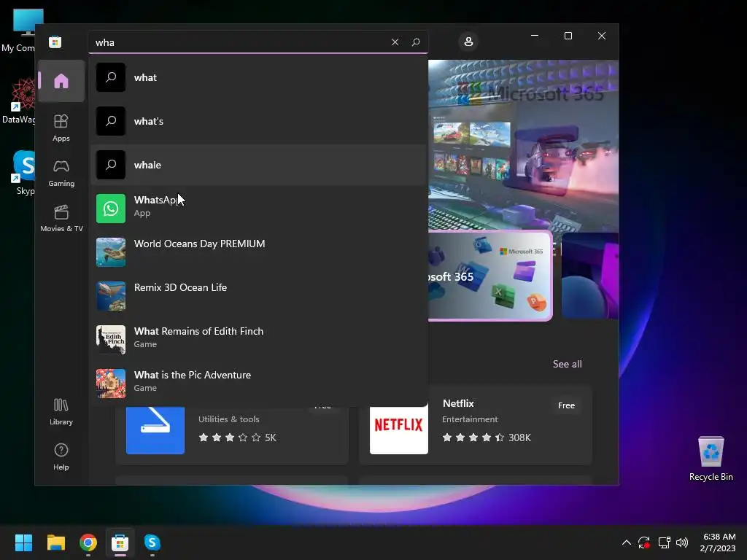Select the 'what' search suggestion
The width and height of the screenshot is (747, 560).
(258, 77)
